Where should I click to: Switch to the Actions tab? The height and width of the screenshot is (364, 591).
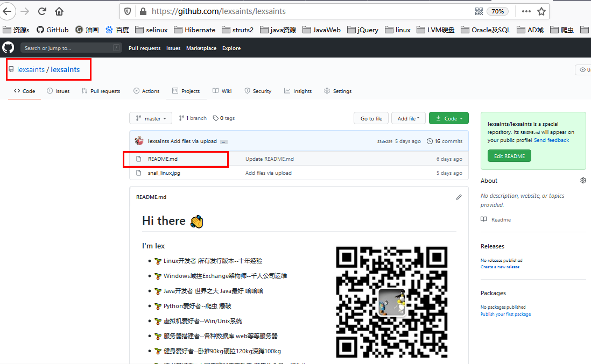coord(146,91)
